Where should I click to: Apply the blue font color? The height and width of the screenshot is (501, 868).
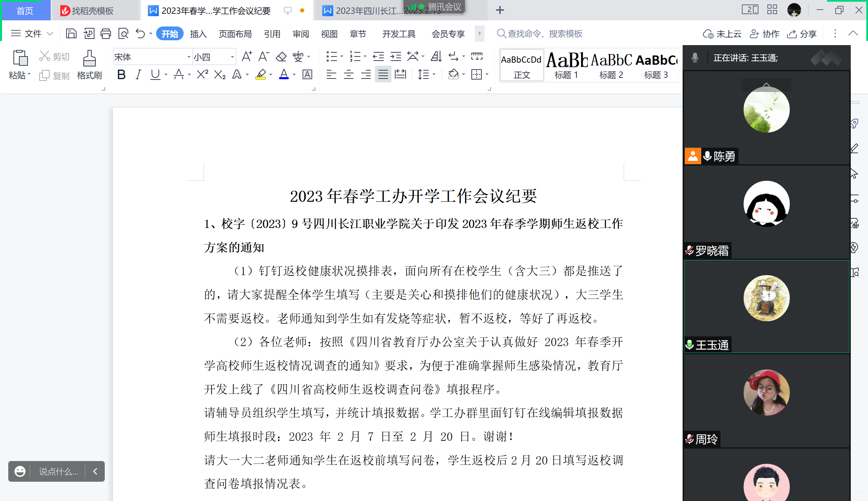(284, 74)
